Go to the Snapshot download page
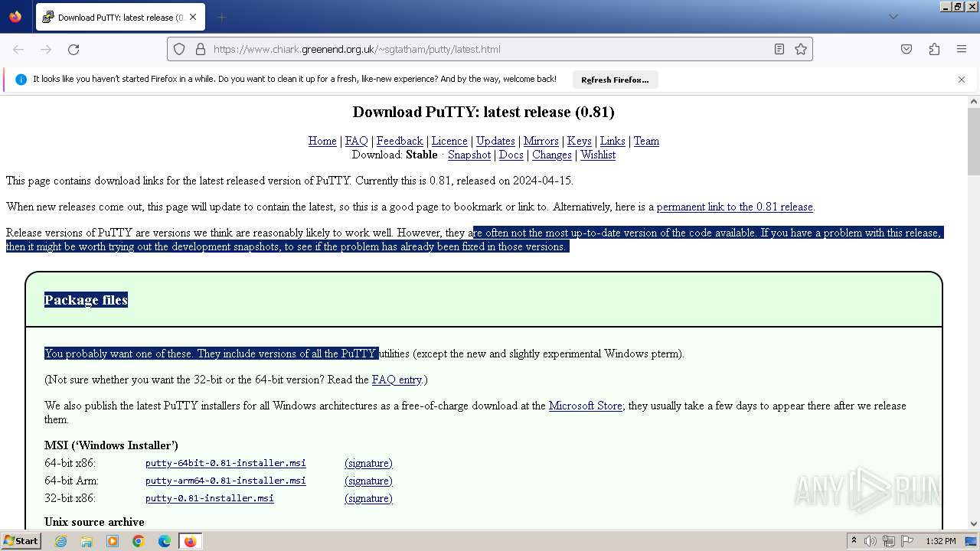Viewport: 980px width, 551px height. pos(469,155)
